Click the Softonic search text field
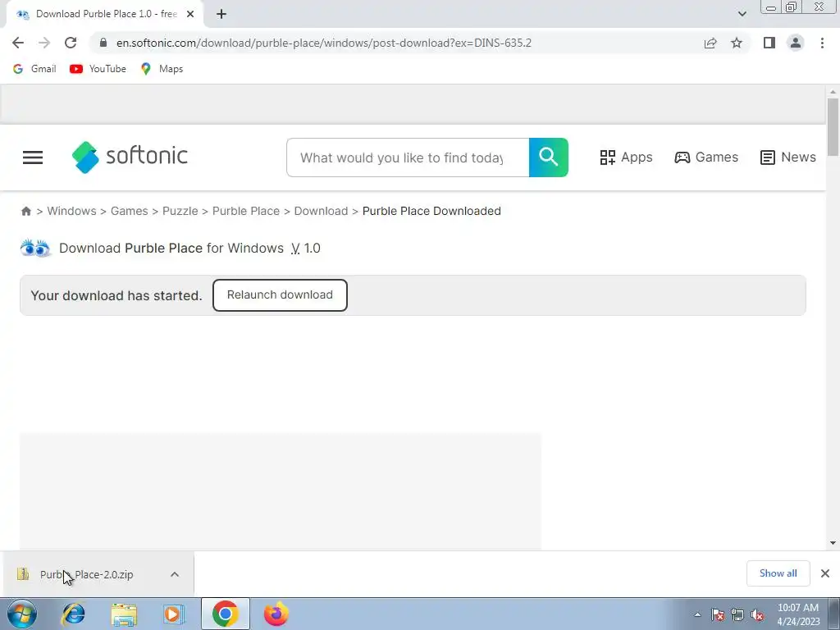840x630 pixels. pos(408,157)
